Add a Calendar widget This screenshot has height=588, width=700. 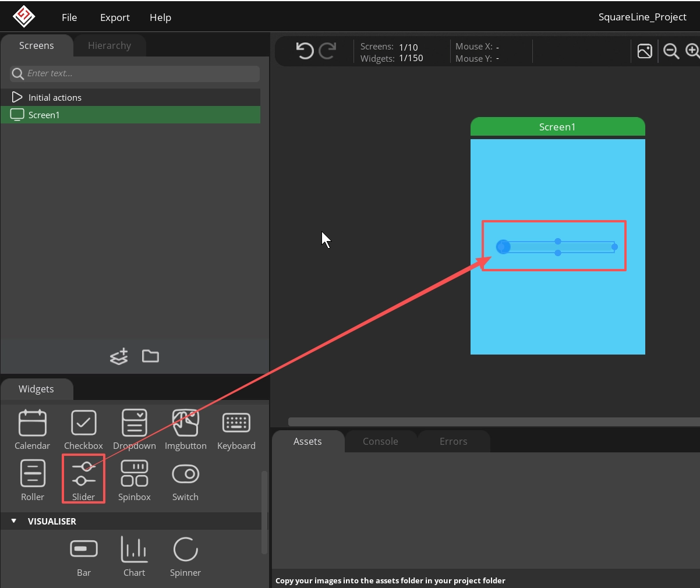[x=32, y=430]
